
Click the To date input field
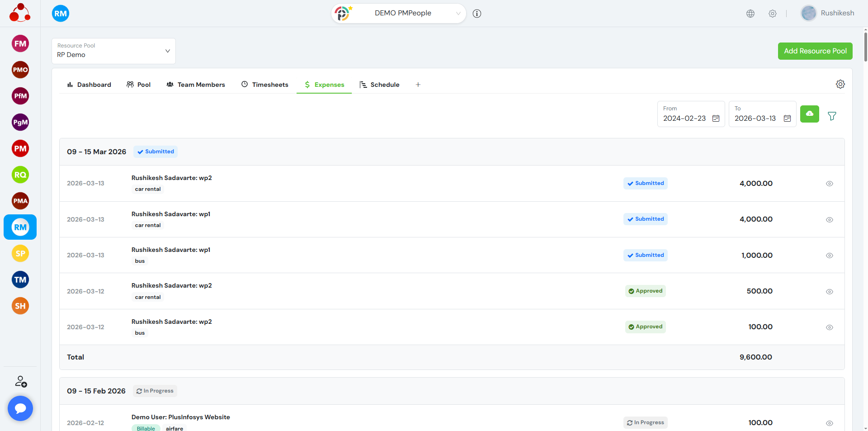(x=755, y=118)
